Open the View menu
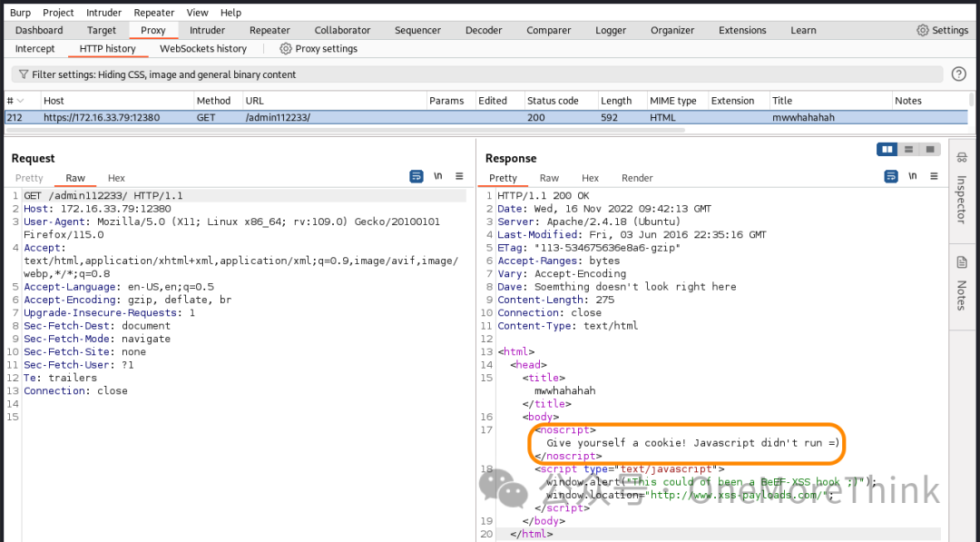The width and height of the screenshot is (980, 542). (x=198, y=13)
